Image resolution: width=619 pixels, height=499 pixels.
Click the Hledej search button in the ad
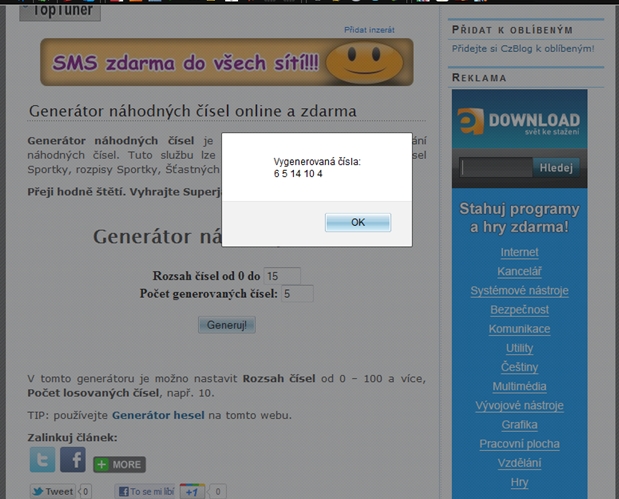coord(555,168)
